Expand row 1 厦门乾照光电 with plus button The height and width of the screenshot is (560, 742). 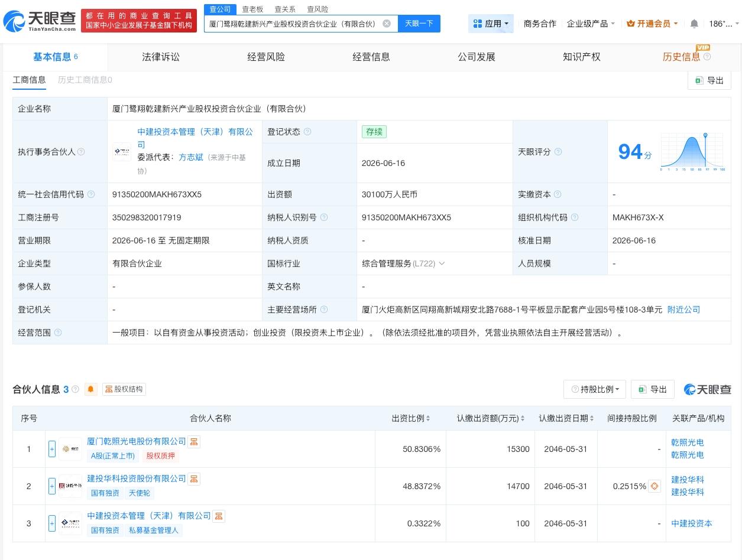(x=52, y=449)
